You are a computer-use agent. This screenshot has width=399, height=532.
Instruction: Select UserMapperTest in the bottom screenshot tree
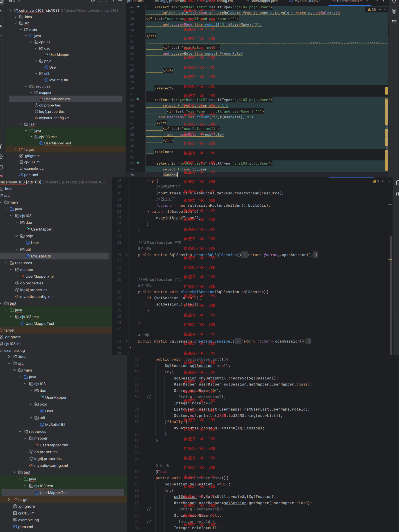pos(63,493)
